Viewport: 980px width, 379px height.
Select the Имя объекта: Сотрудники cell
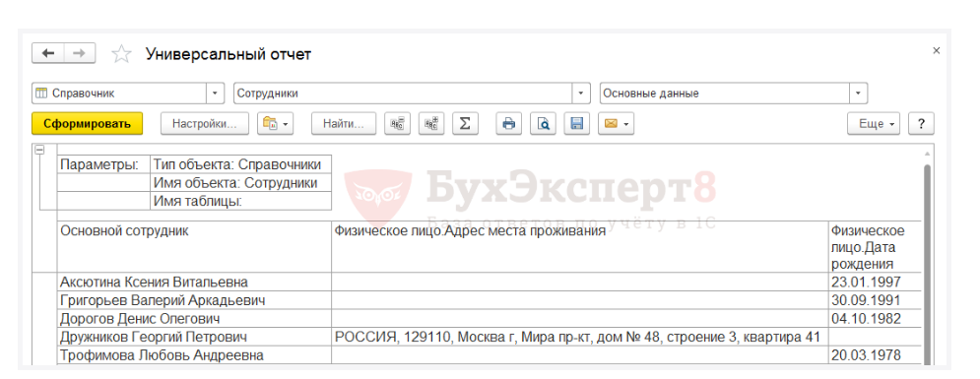click(240, 183)
